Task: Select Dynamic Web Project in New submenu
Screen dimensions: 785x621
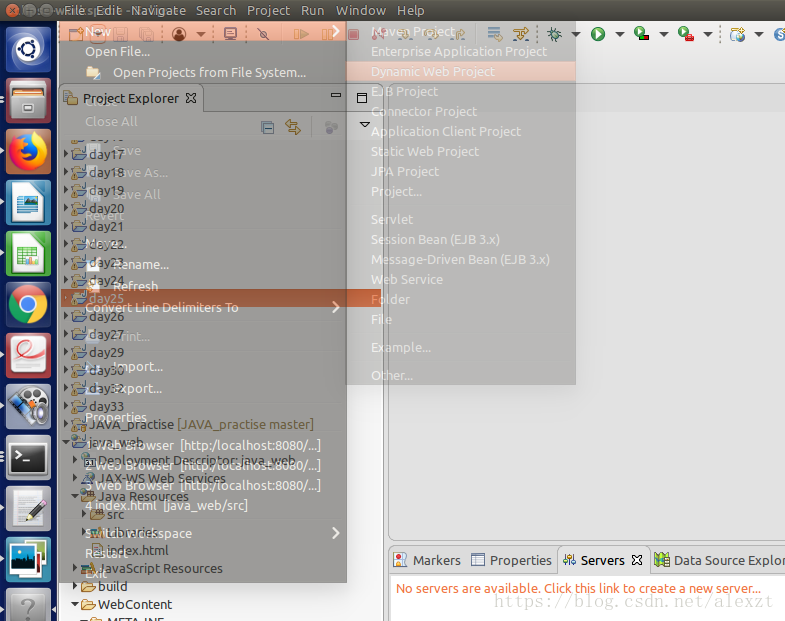Action: pos(461,72)
